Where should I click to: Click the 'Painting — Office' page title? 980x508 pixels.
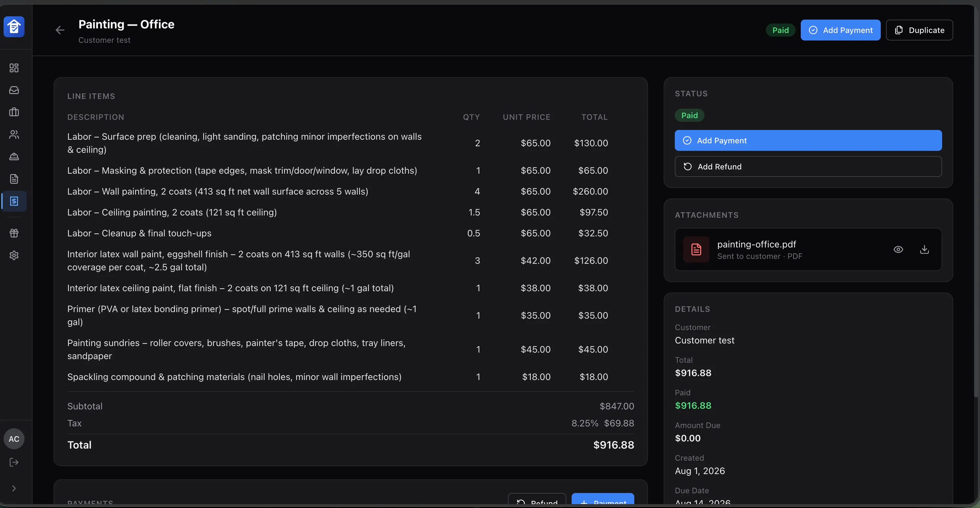pos(126,24)
